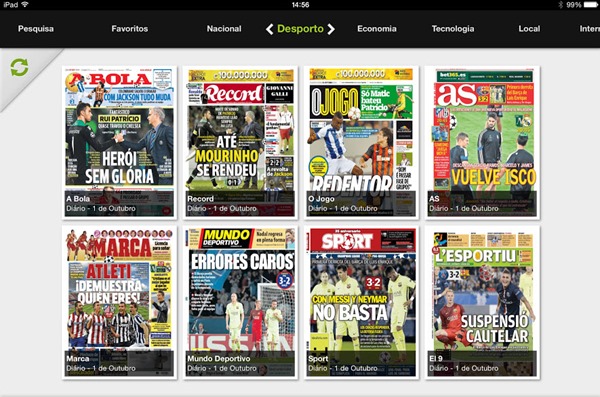Tap the battery indicator in status bar
This screenshot has width=600, height=397.
coord(592,5)
